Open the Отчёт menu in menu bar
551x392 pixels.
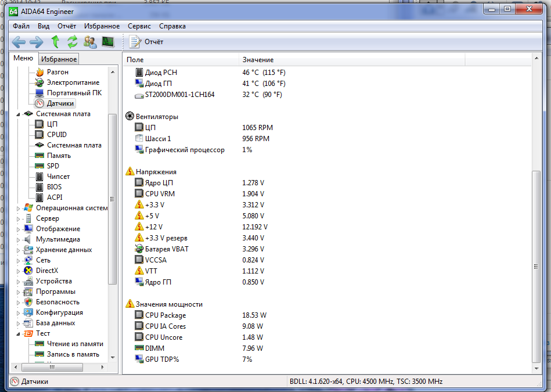point(67,26)
